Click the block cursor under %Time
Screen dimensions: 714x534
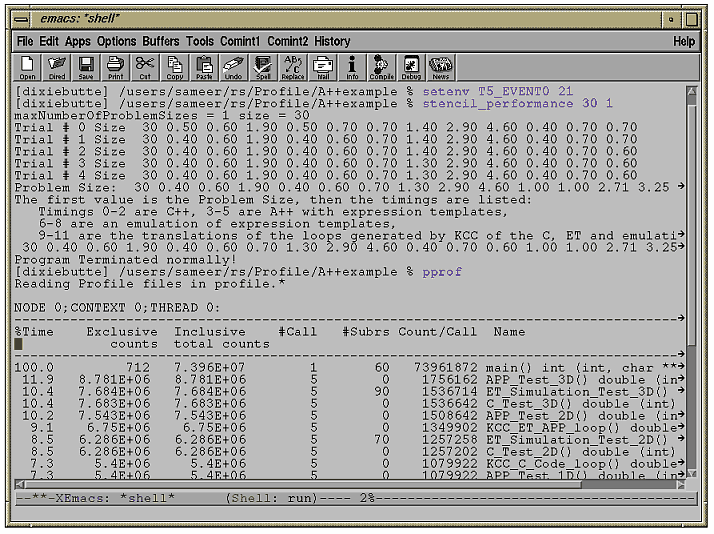click(x=18, y=344)
